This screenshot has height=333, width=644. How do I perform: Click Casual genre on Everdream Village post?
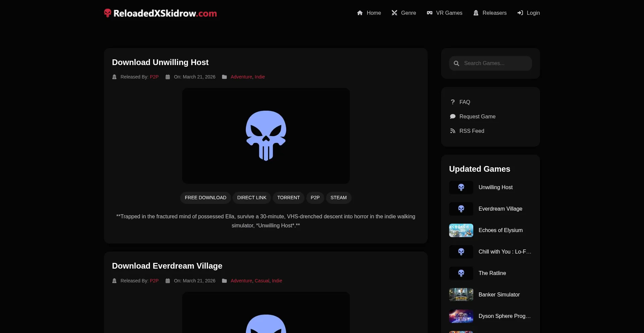click(x=262, y=281)
